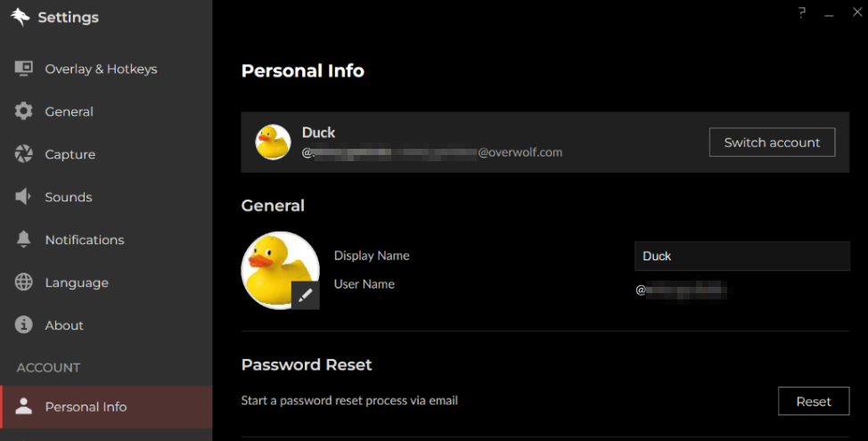Click the User Name label
The height and width of the screenshot is (441, 868).
point(364,284)
